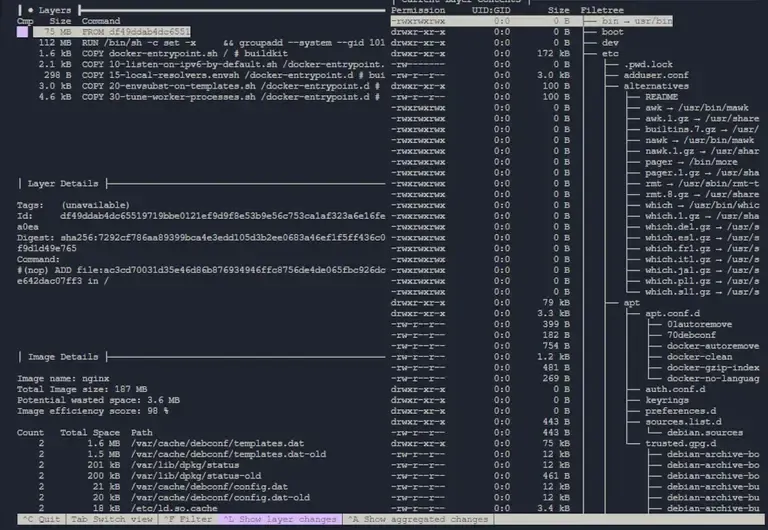Select the 112 MB RUN /bin/sh layer
The width and height of the screenshot is (768, 530).
pyautogui.click(x=200, y=43)
